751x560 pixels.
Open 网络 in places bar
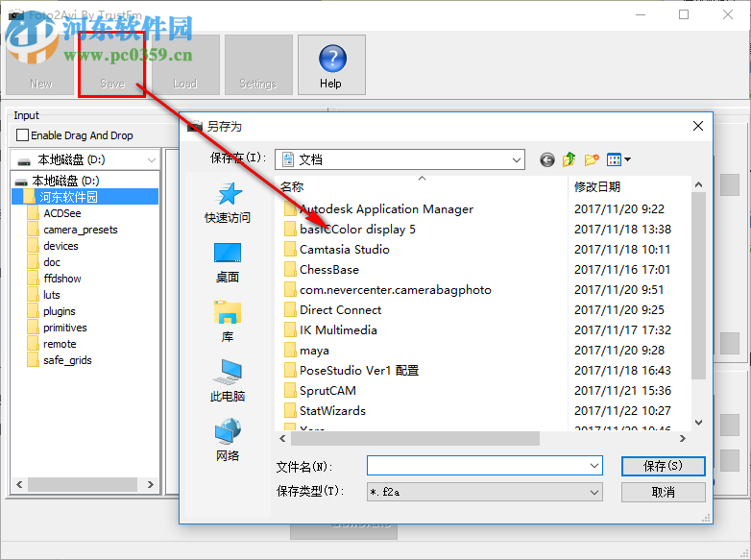point(228,440)
